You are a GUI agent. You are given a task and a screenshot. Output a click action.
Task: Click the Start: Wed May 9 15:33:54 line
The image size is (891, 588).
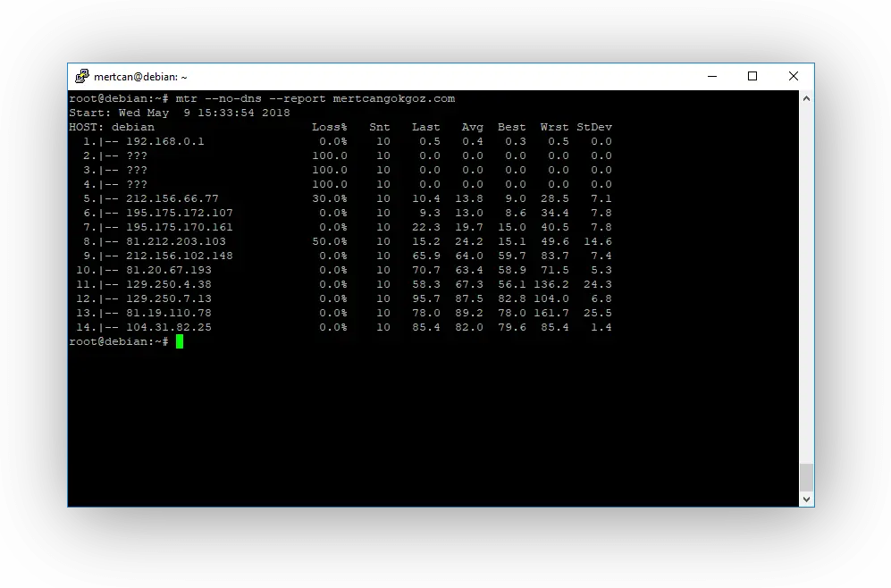coord(180,113)
